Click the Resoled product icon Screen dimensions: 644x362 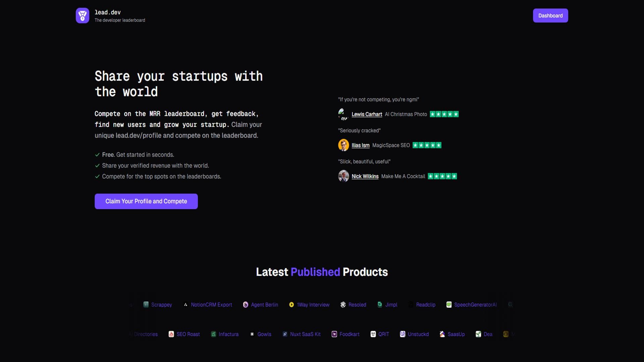click(343, 305)
